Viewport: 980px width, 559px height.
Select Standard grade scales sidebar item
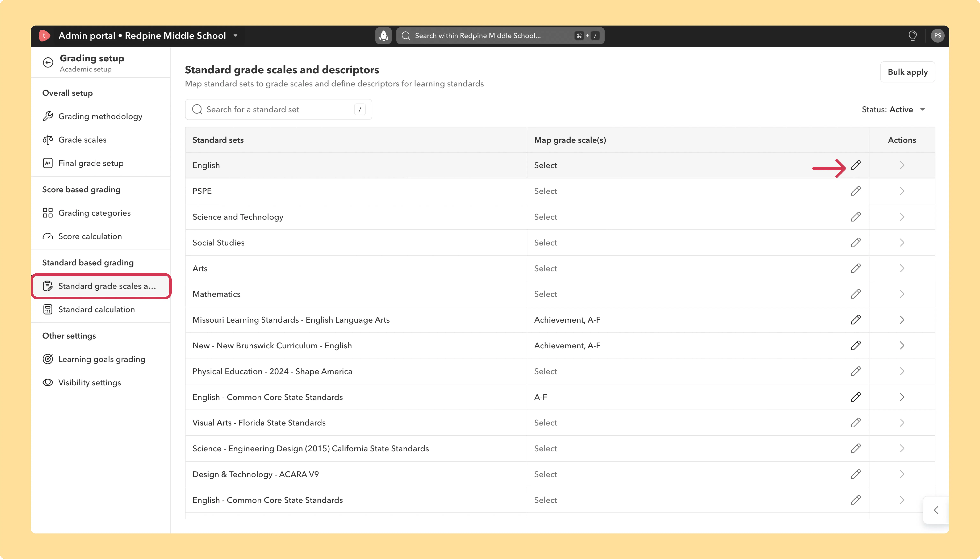101,286
